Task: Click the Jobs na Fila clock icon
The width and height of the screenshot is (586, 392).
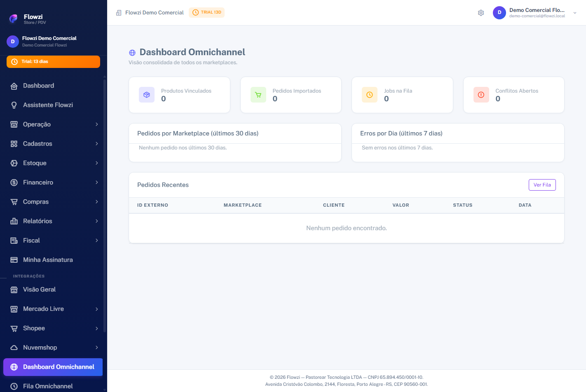Action: pyautogui.click(x=370, y=95)
